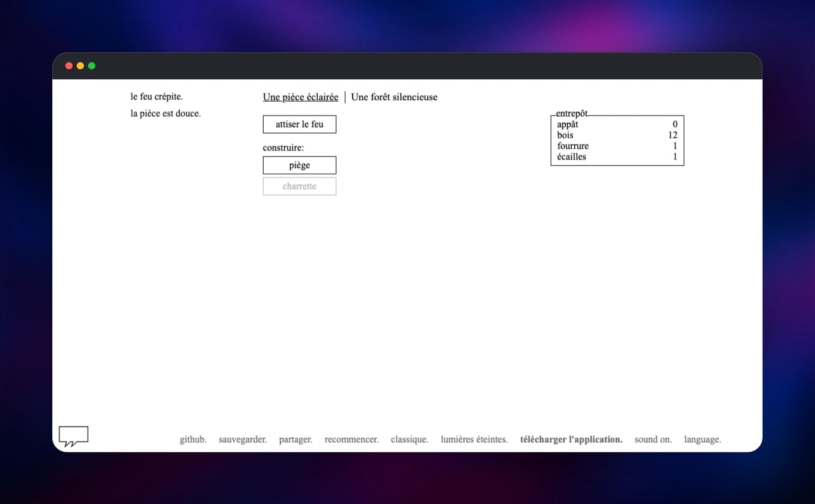815x504 pixels.
Task: Select the classique. option
Action: point(409,440)
